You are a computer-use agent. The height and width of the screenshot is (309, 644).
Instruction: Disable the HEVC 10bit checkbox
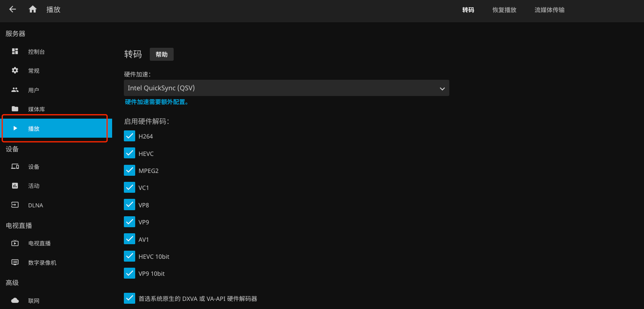click(130, 256)
